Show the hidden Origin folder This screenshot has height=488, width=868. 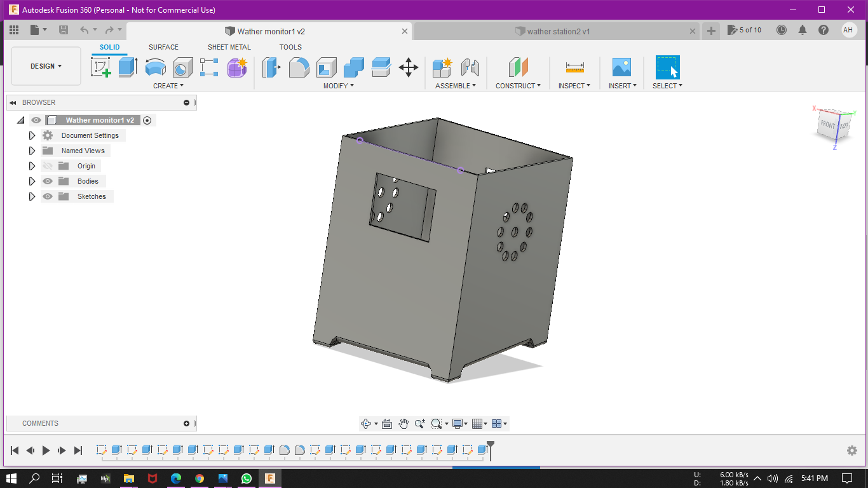[48, 166]
